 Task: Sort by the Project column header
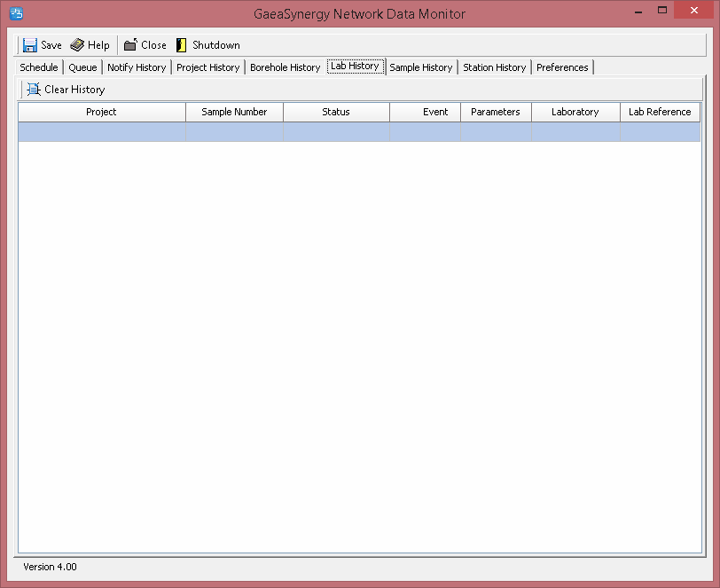[x=101, y=112]
